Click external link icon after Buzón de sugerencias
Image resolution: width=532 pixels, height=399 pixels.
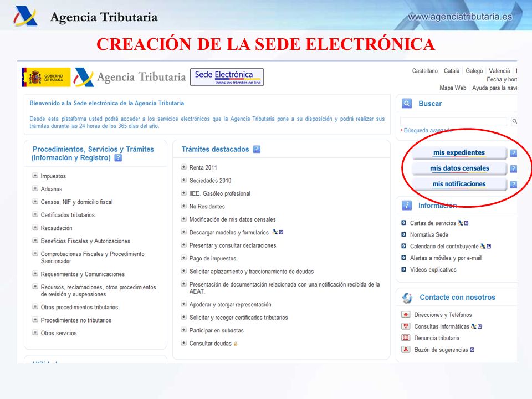pyautogui.click(x=472, y=350)
